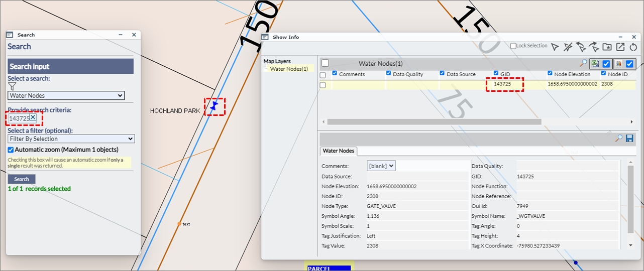Screen dimensions: 644x271
Task: Enable the Lock Selection checkbox
Action: point(513,46)
